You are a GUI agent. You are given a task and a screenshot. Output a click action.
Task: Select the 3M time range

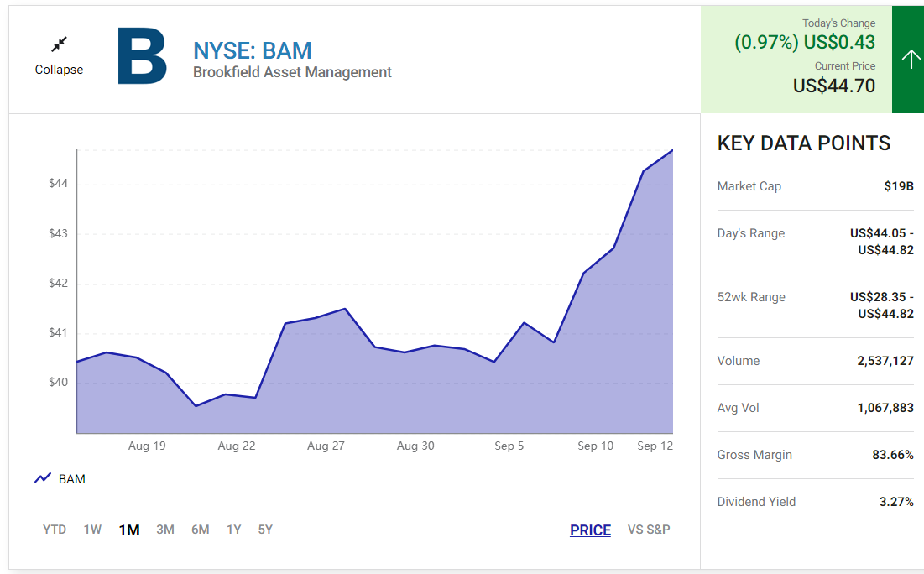point(165,530)
